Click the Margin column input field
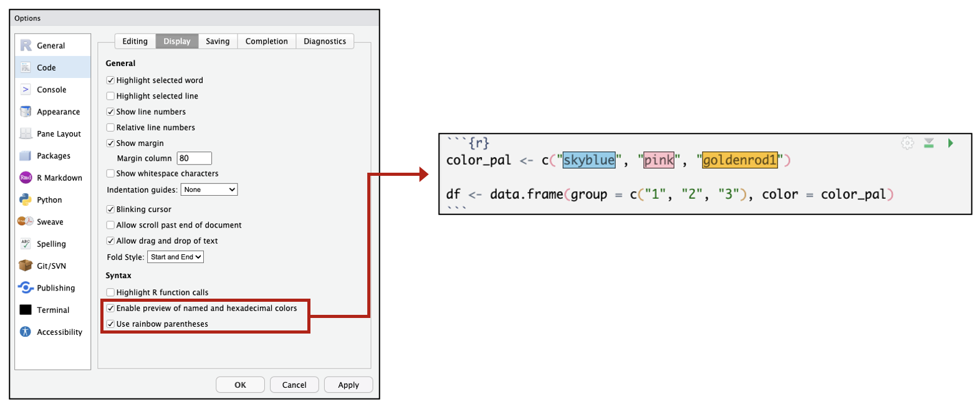Image resolution: width=980 pixels, height=409 pixels. click(x=194, y=158)
